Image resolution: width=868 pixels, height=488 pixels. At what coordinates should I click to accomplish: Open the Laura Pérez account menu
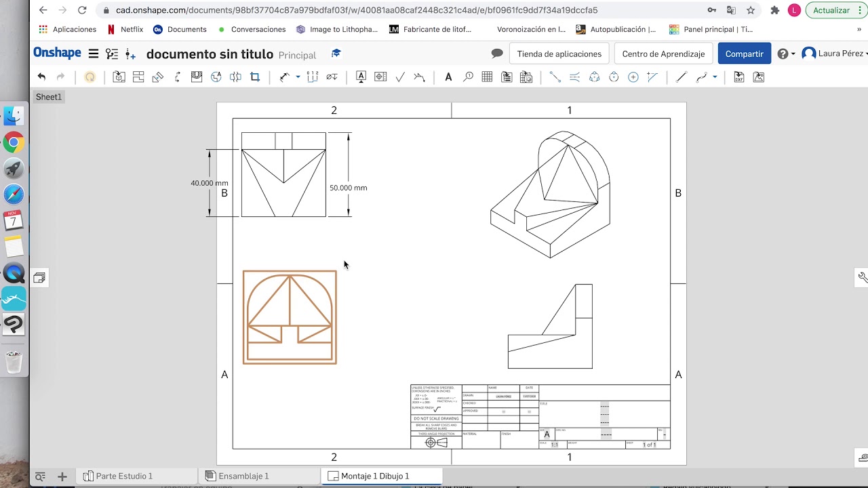[x=834, y=54]
